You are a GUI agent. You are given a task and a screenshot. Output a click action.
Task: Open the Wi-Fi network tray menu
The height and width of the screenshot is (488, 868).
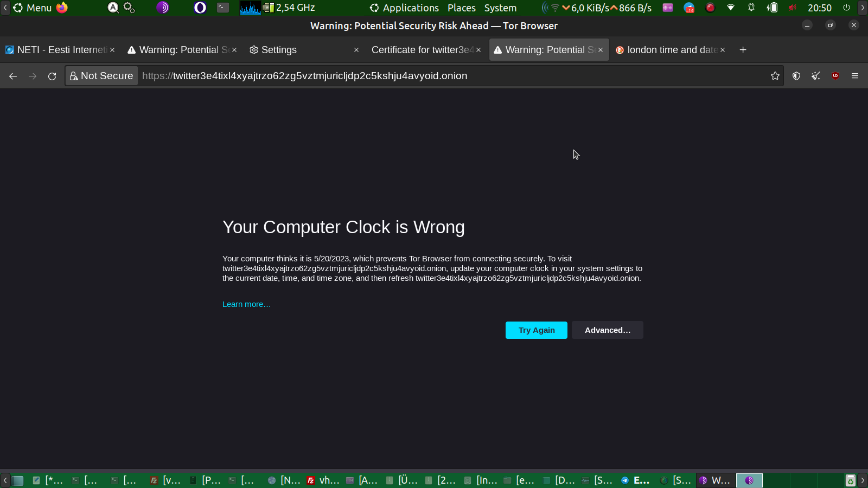tap(731, 8)
